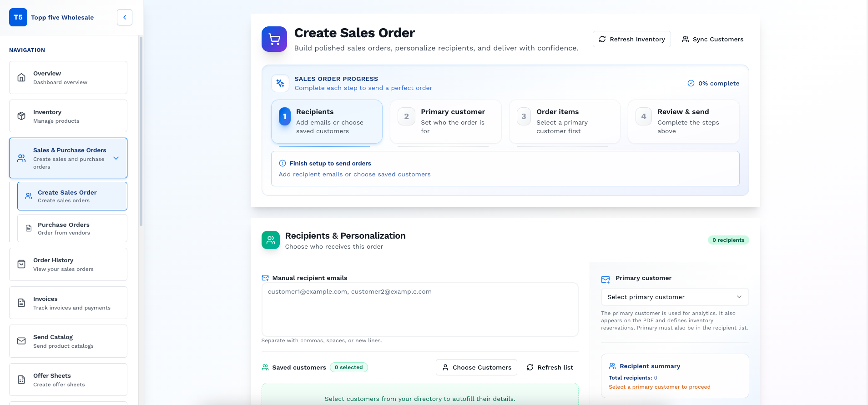This screenshot has height=405, width=868.
Task: Click inside the Manual recipient emails text area
Action: (x=420, y=310)
